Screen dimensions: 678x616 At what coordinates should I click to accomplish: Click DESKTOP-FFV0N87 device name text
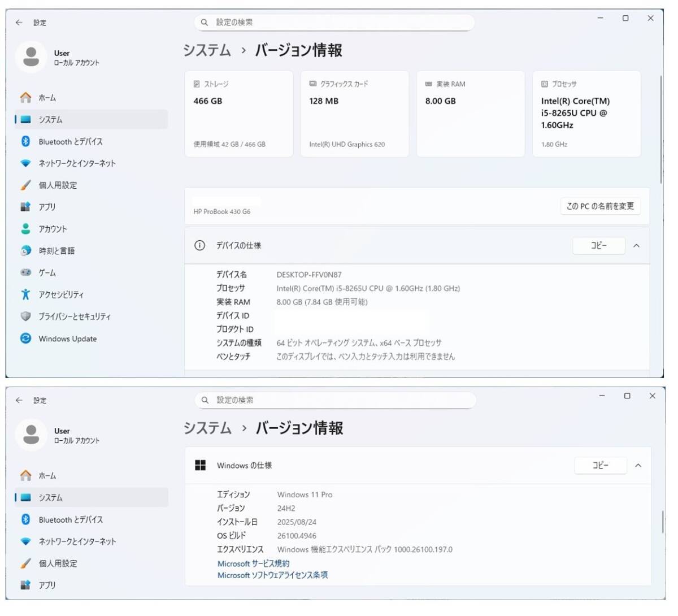[309, 275]
